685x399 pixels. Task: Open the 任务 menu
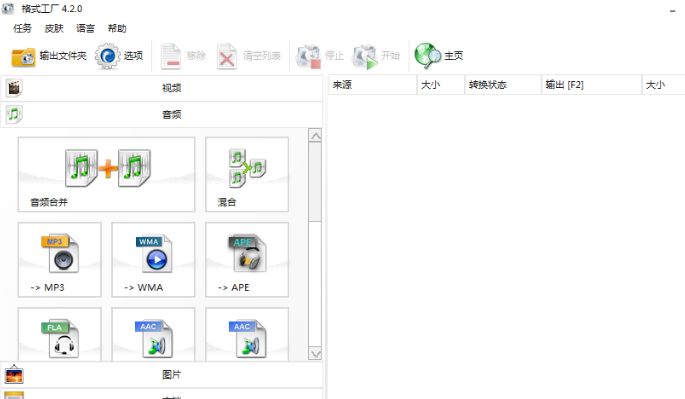[x=22, y=28]
